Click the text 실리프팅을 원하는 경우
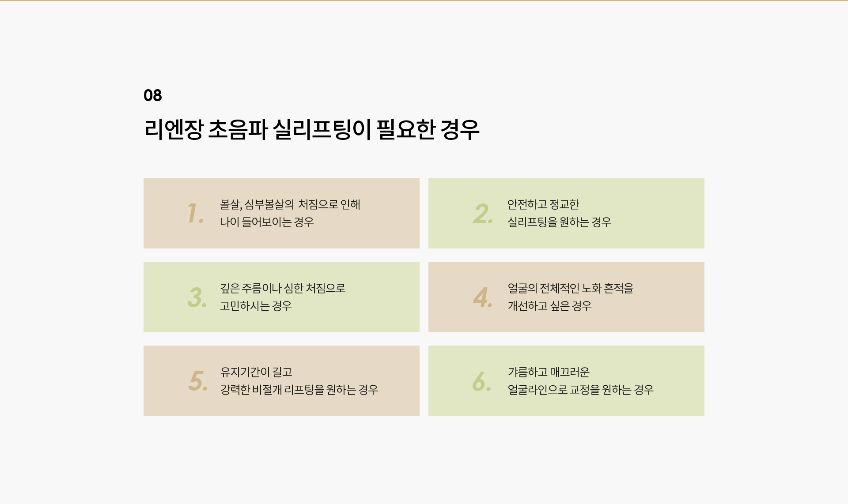The image size is (848, 504). tap(559, 222)
